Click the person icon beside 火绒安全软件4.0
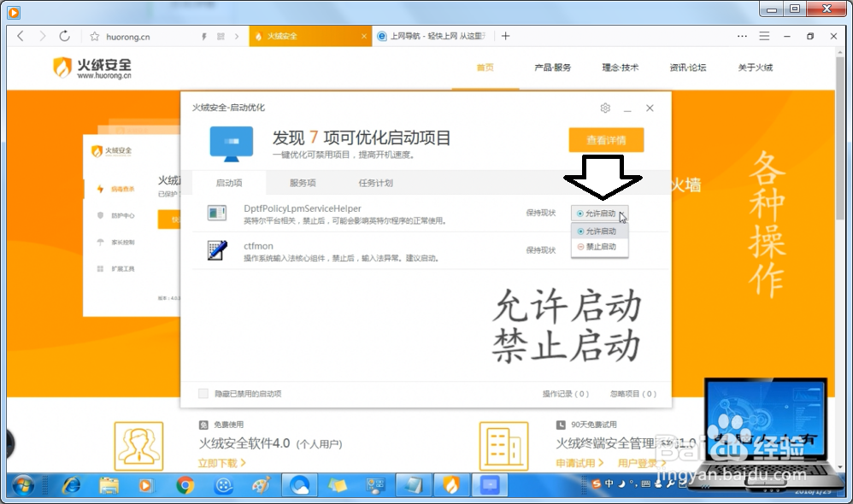853x504 pixels. click(138, 447)
